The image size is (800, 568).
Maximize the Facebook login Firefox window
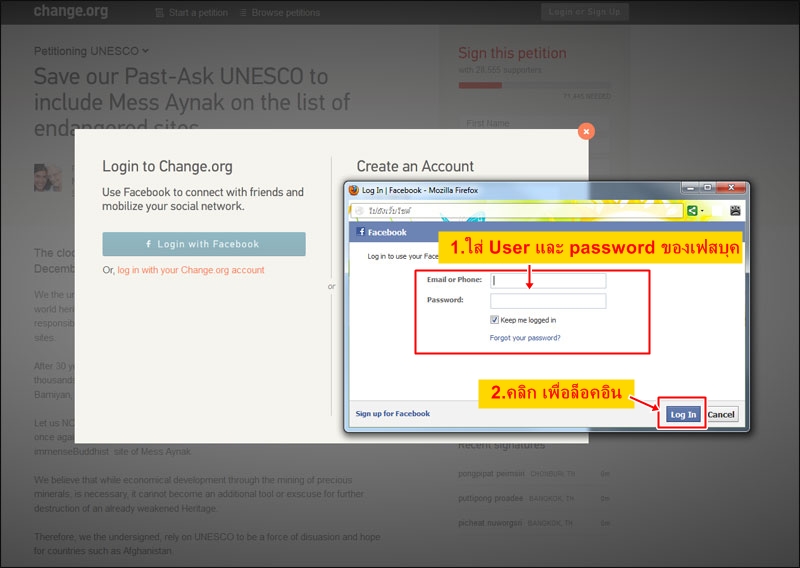(x=708, y=188)
